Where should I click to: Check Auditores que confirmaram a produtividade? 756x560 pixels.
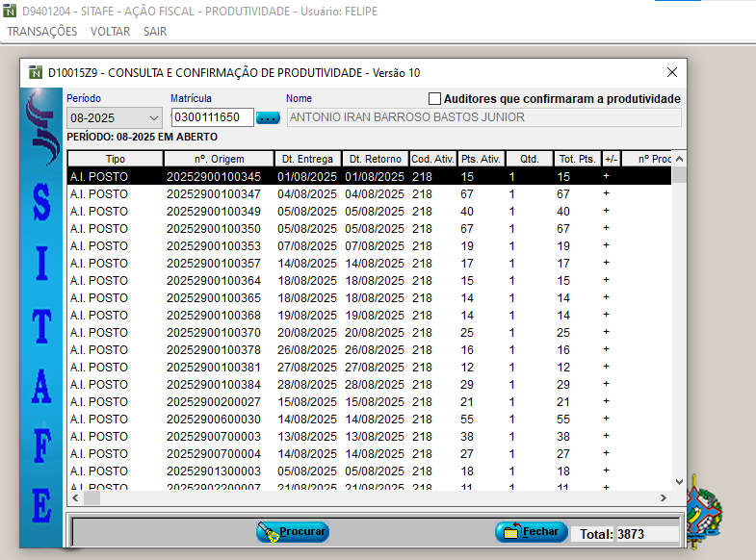pos(434,99)
